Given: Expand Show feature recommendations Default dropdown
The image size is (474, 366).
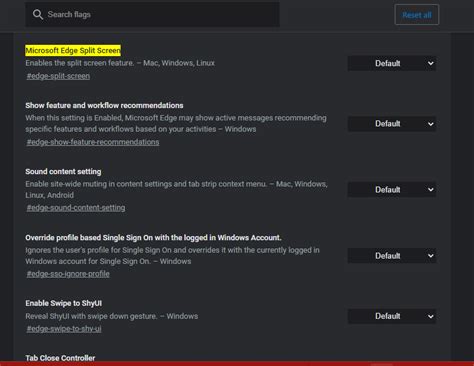Looking at the screenshot, I should point(392,124).
